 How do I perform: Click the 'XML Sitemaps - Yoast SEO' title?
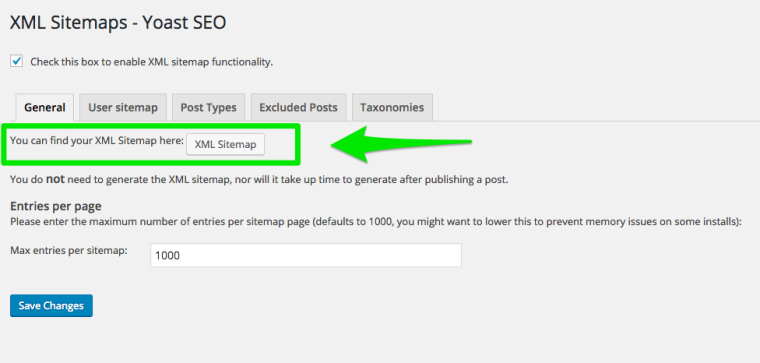pyautogui.click(x=118, y=23)
